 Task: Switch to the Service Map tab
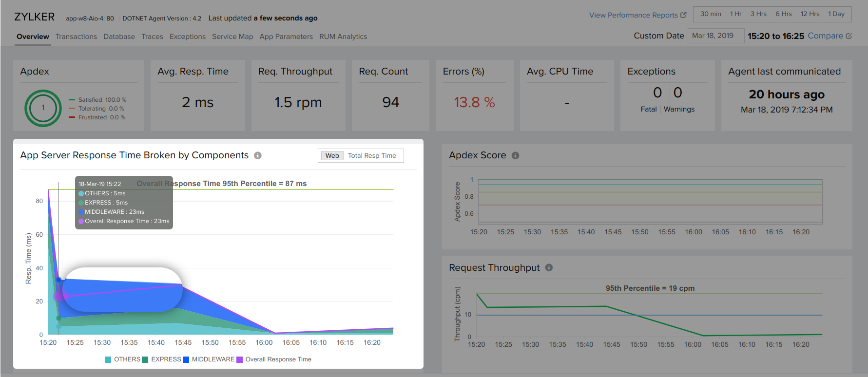point(232,37)
